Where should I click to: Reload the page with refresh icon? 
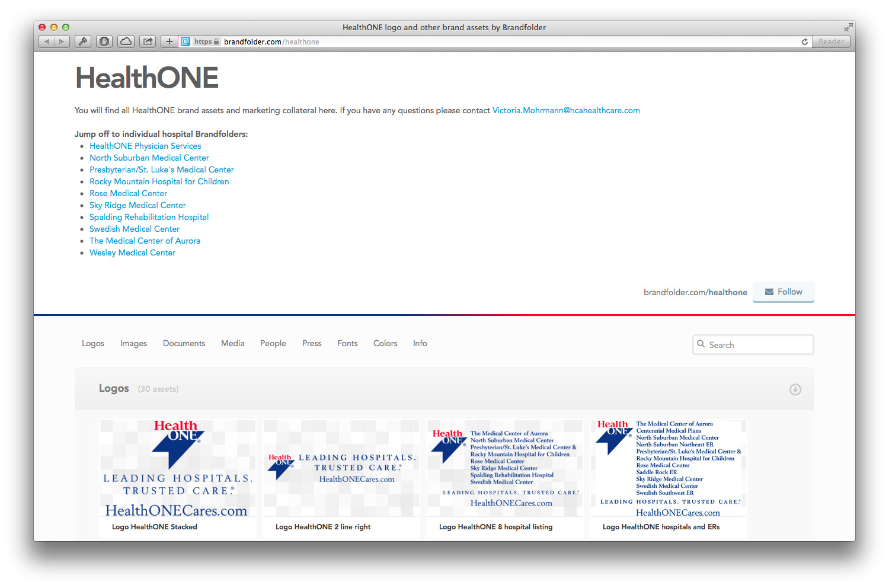click(805, 41)
